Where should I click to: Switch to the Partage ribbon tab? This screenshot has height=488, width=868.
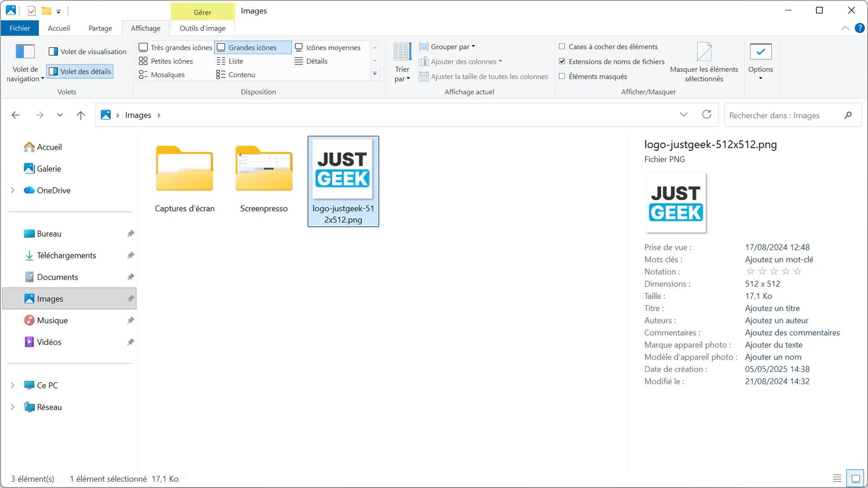[100, 28]
